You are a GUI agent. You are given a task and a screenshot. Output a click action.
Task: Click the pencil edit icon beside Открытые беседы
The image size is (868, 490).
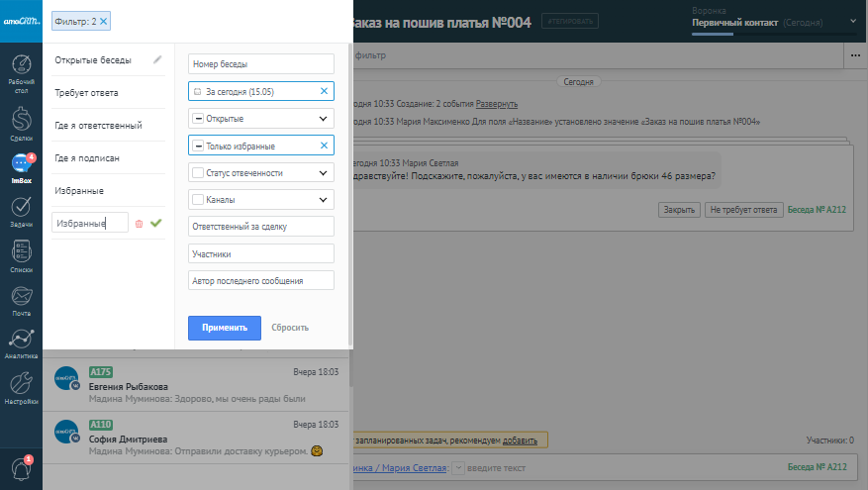pyautogui.click(x=156, y=59)
